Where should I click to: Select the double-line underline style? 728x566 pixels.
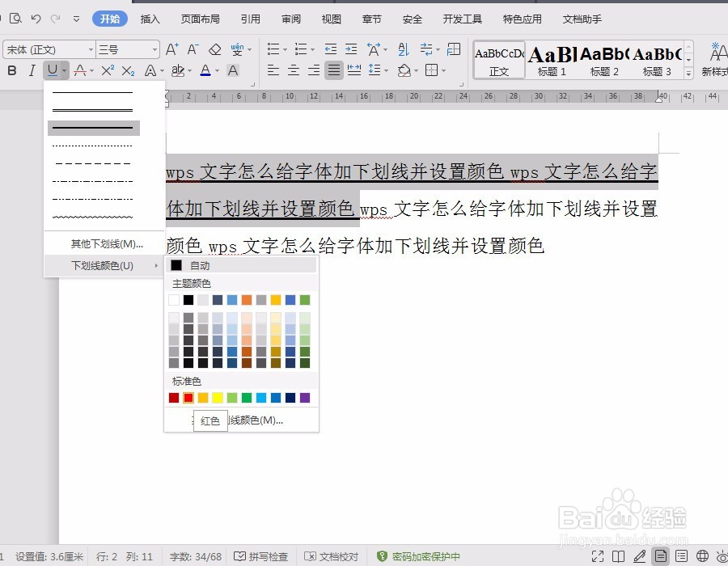pos(93,111)
